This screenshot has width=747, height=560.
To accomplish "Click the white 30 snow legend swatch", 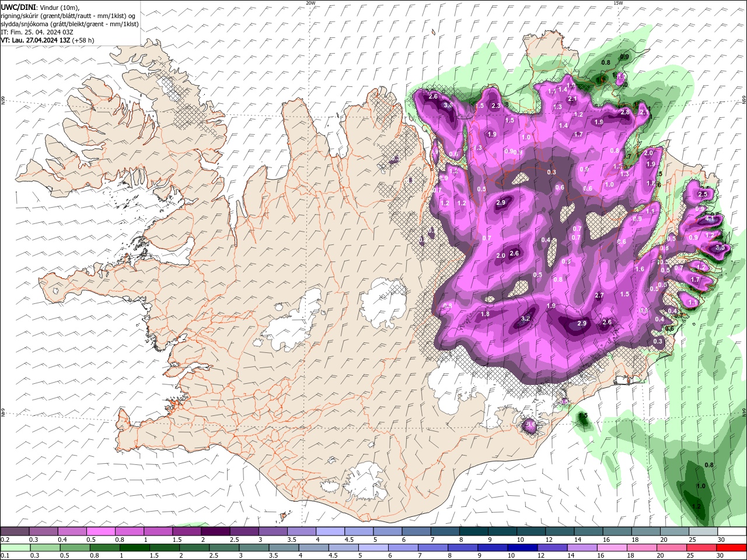I will point(732,531).
